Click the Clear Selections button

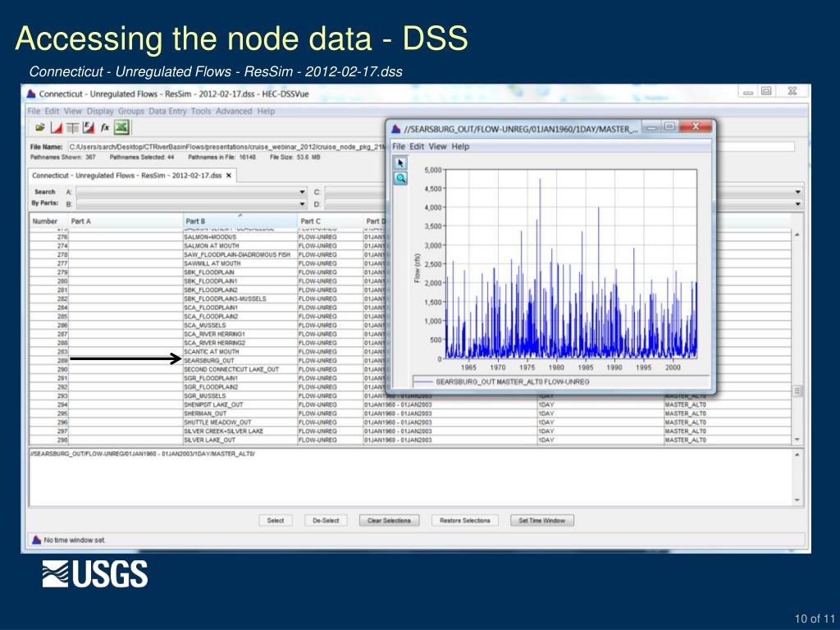coord(389,520)
